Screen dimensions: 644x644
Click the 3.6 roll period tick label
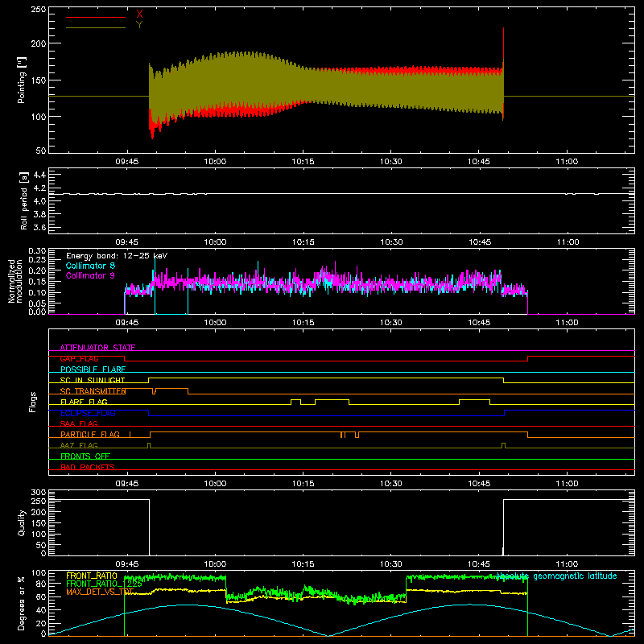coord(39,228)
